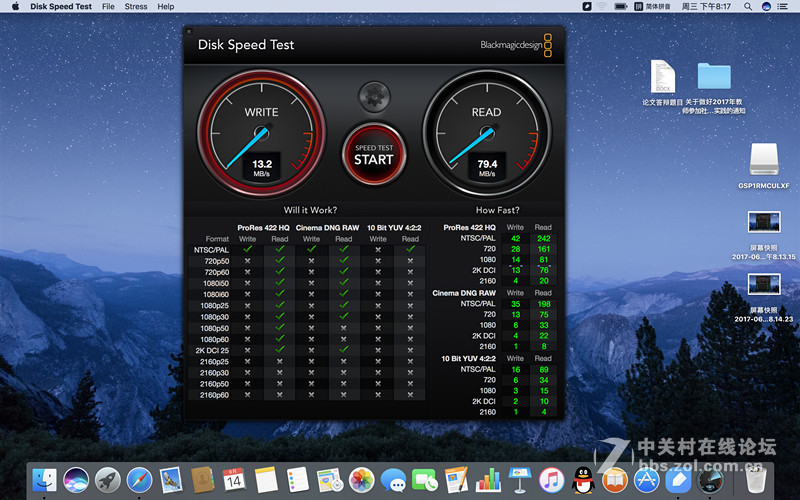
Task: Launch Finder from the Dock
Action: click(x=44, y=479)
